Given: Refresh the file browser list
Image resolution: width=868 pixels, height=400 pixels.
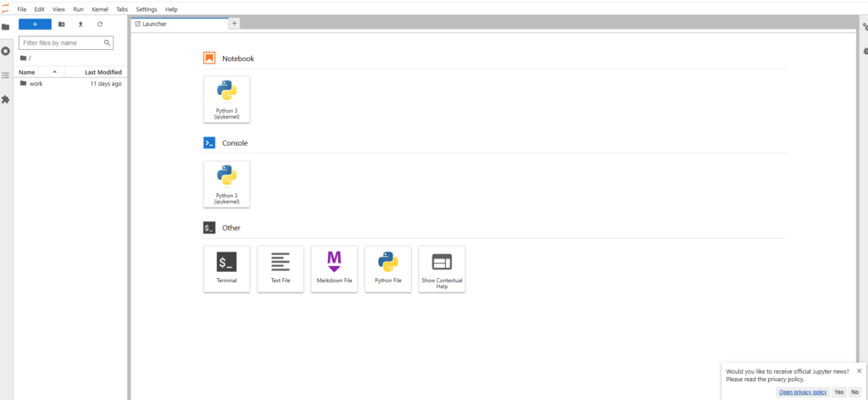Looking at the screenshot, I should [100, 25].
